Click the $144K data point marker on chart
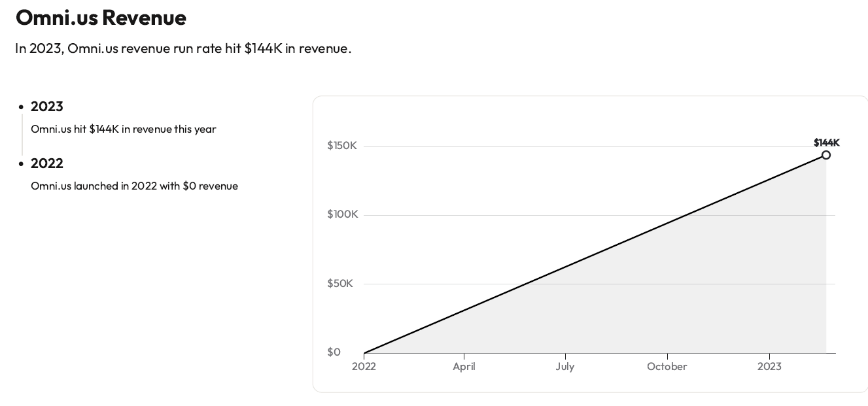Viewport: 868px width, 406px height. (x=826, y=155)
